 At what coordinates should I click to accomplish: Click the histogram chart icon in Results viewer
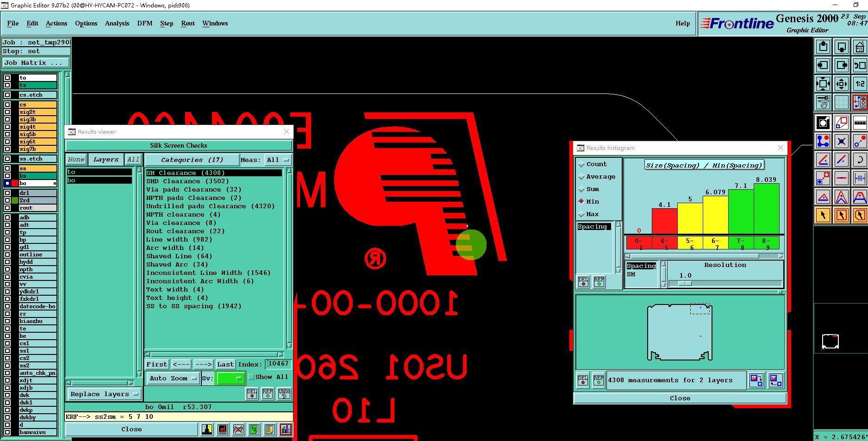(286, 429)
